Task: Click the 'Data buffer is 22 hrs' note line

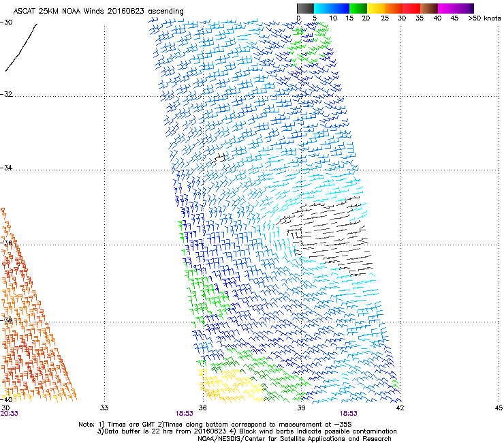Action: coord(247,431)
